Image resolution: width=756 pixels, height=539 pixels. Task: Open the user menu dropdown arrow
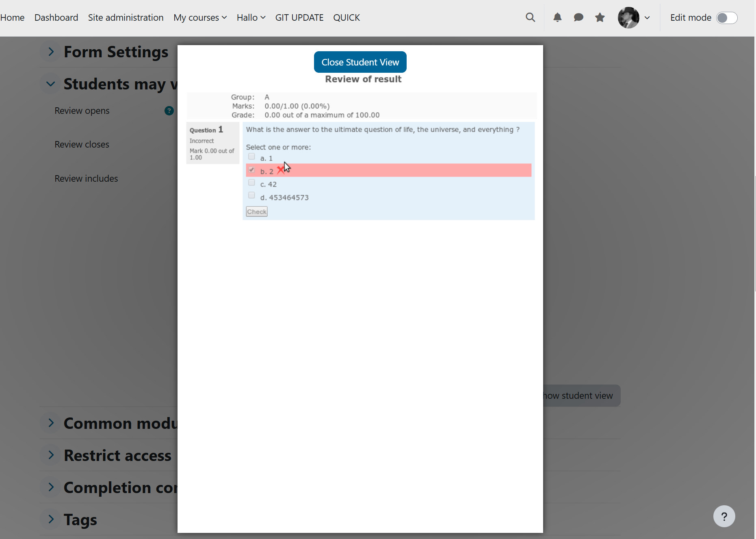647,18
